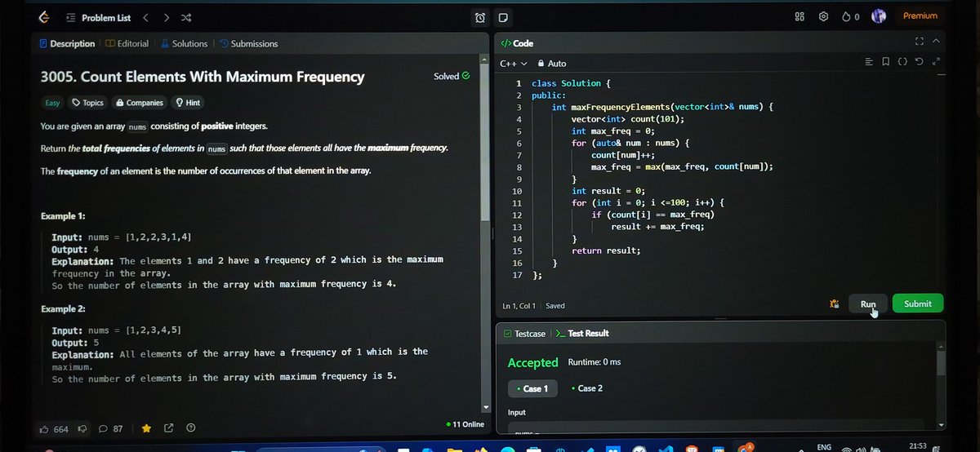Click the green Submit button
Viewport: 980px width, 452px height.
(917, 304)
